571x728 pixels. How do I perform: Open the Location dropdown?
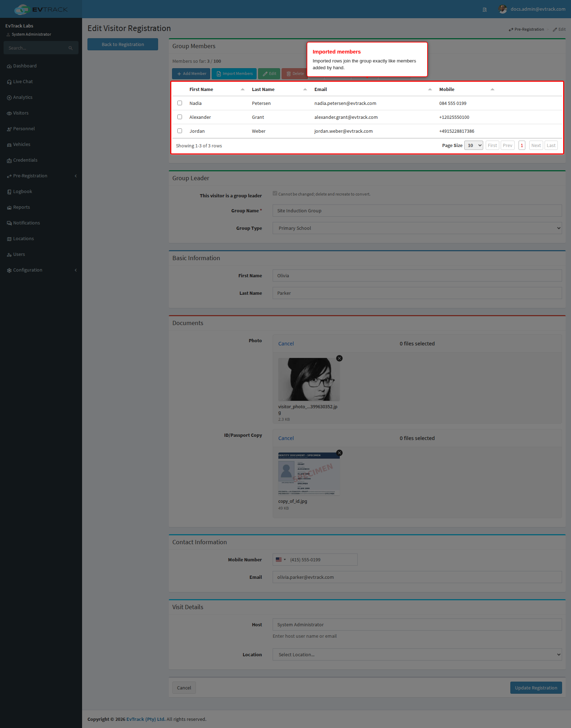pyautogui.click(x=417, y=654)
